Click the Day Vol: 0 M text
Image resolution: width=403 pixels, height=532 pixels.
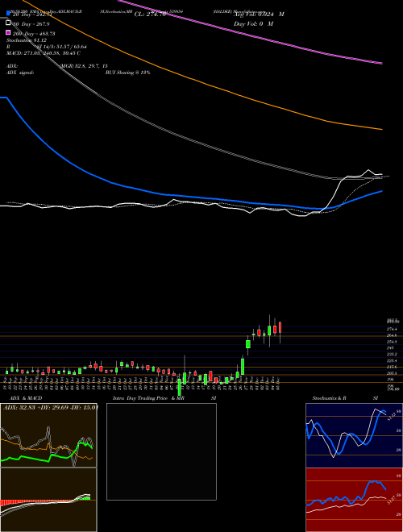coord(253,24)
